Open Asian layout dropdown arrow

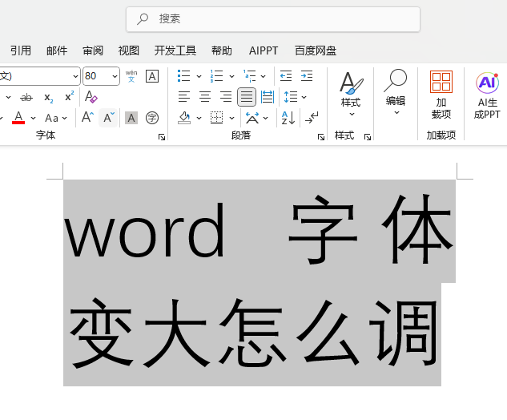click(x=266, y=118)
